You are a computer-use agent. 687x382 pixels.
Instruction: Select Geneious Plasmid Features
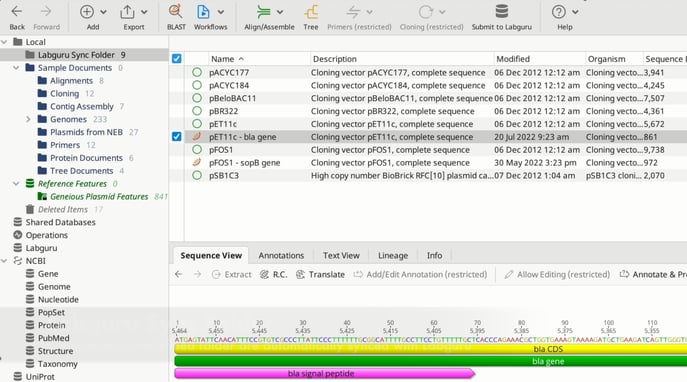click(99, 197)
